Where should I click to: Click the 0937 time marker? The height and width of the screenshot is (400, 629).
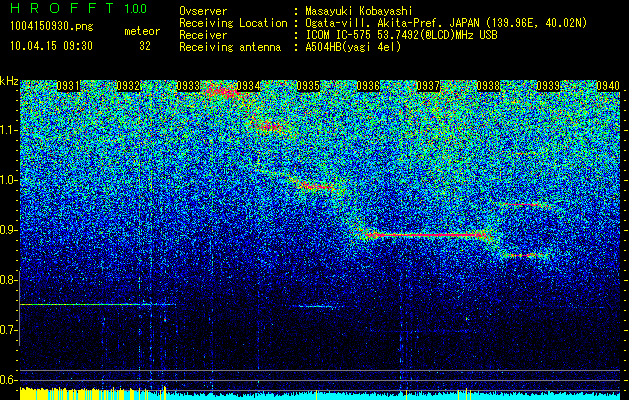[x=428, y=86]
